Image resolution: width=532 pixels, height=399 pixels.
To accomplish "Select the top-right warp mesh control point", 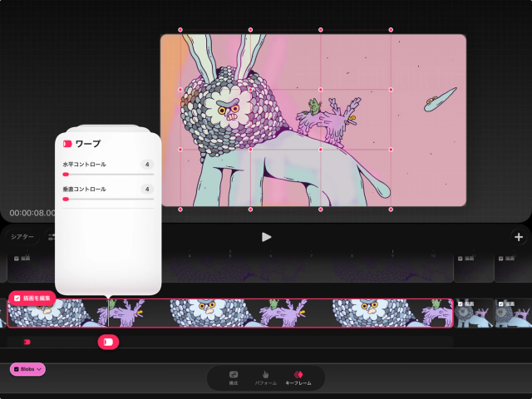I will 391,30.
